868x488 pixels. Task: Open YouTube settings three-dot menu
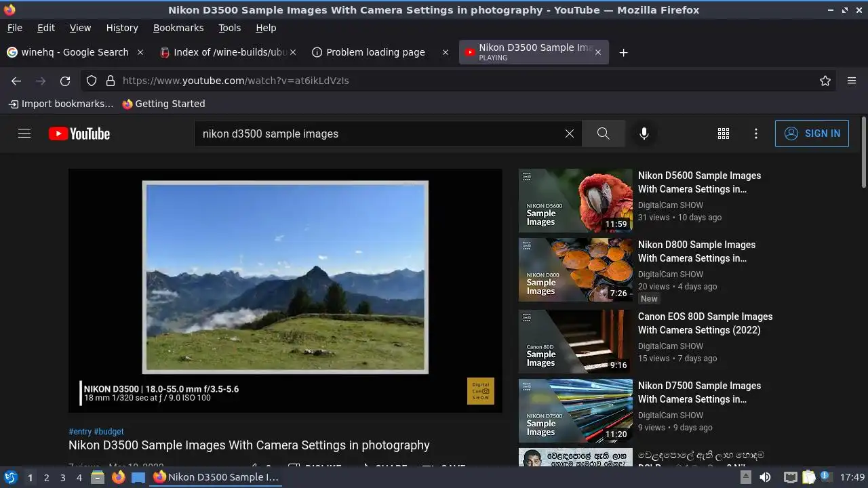(756, 134)
